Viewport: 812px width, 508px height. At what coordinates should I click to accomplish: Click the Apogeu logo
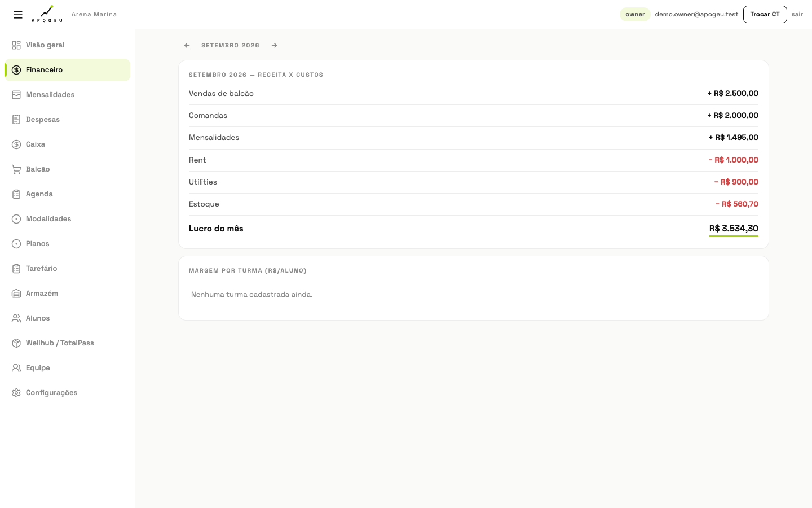47,14
